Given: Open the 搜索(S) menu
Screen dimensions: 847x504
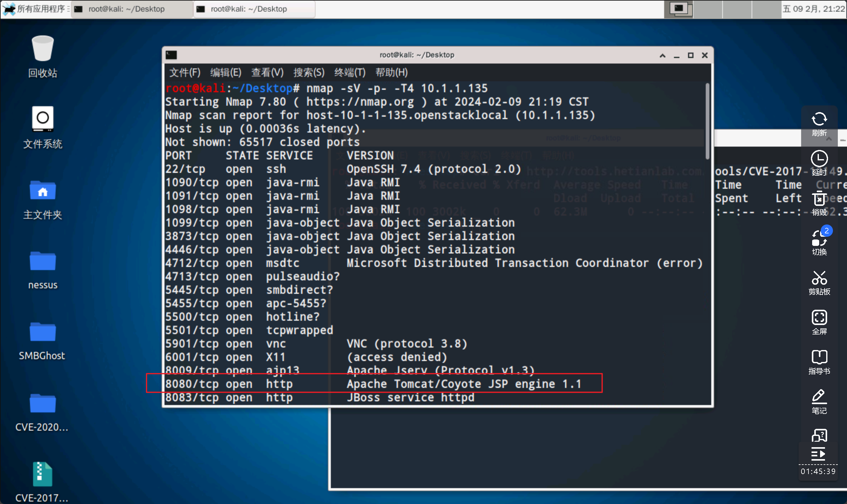Looking at the screenshot, I should tap(309, 72).
